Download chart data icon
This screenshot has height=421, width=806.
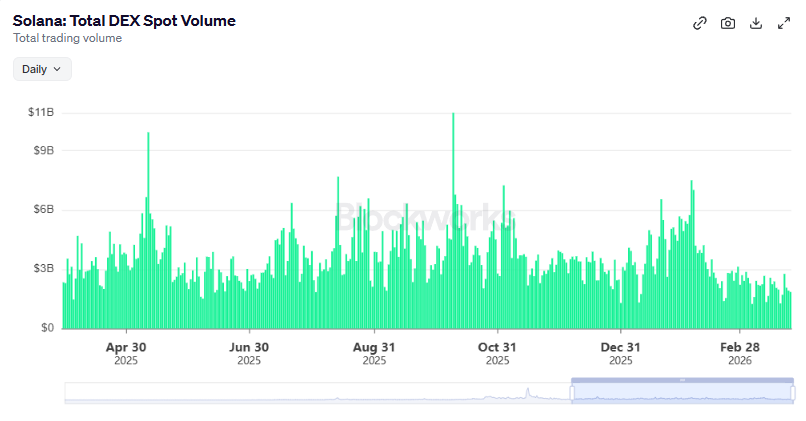coord(756,23)
